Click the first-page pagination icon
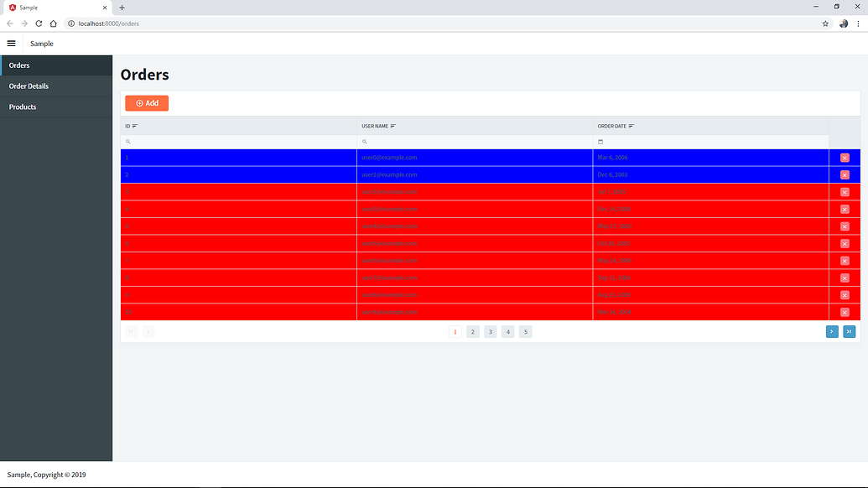868x488 pixels. (131, 331)
